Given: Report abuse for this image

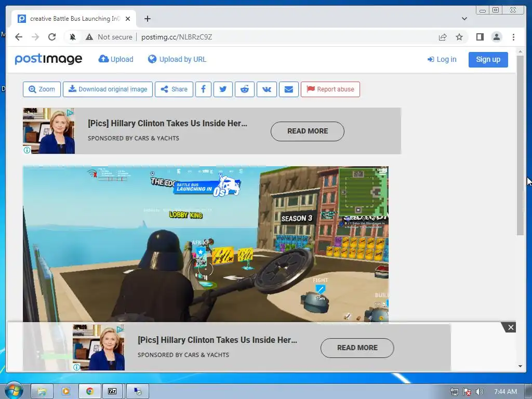Looking at the screenshot, I should click(330, 89).
